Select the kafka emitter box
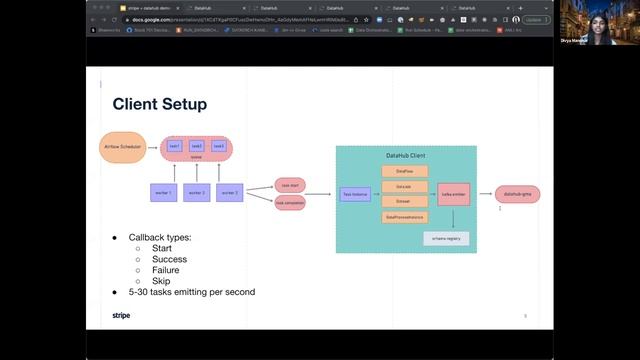The height and width of the screenshot is (360, 640). point(453,194)
